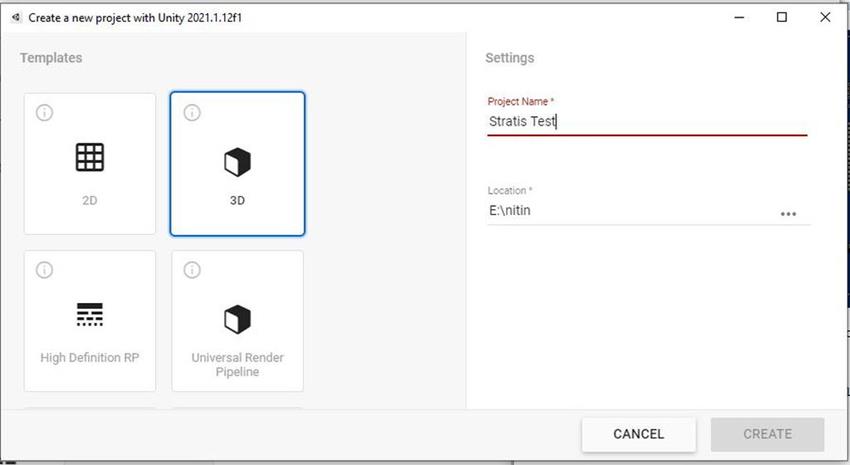This screenshot has width=850, height=465.
Task: Open info for the 3D template
Action: coord(192,113)
